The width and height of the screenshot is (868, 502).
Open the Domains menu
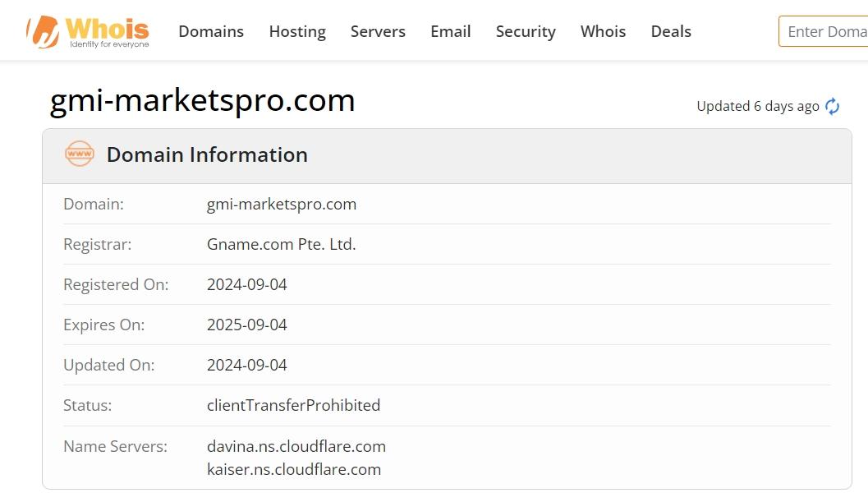coord(211,31)
